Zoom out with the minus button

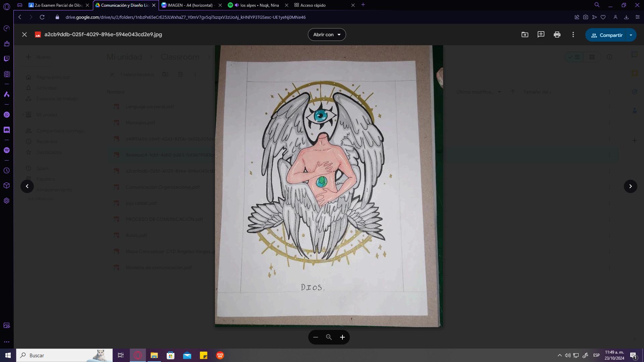coord(315,337)
